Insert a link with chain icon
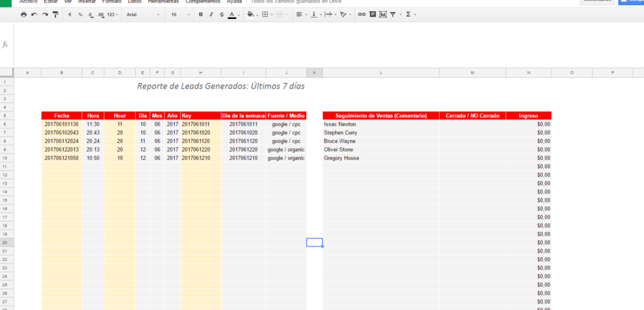 click(362, 14)
